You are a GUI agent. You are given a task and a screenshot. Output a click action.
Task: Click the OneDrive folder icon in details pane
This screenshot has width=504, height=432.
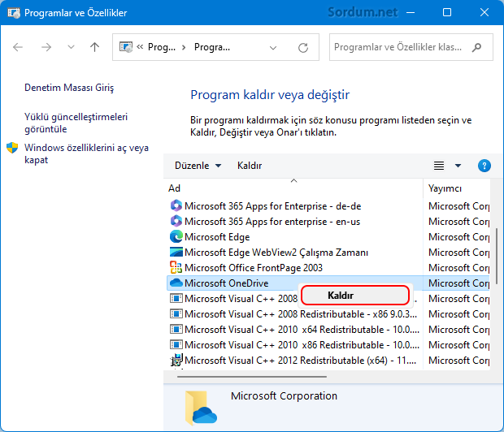pos(201,408)
